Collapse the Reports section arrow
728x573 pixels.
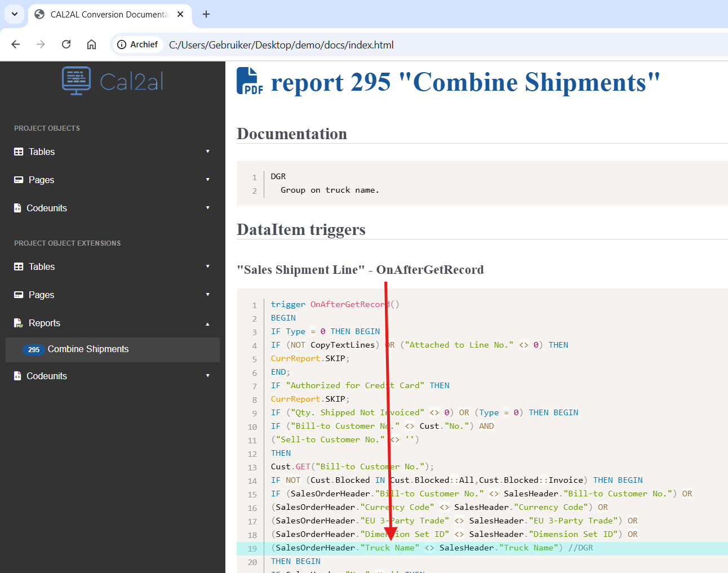[x=207, y=323]
